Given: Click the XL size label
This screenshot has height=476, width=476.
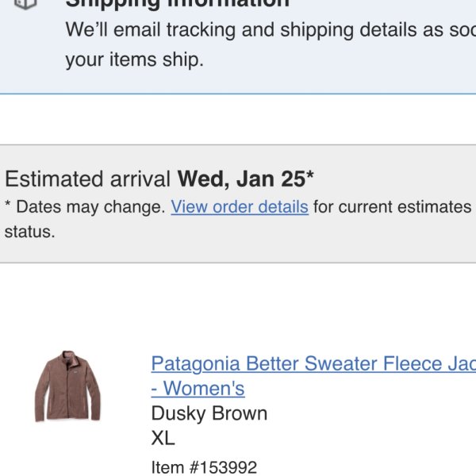Looking at the screenshot, I should (x=163, y=438).
